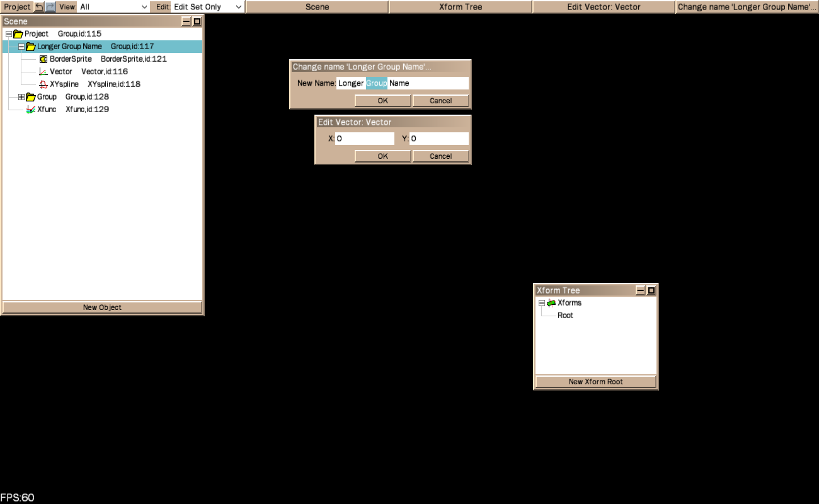Collapse the Longer Group Name node
Viewport: 819px width, 504px height.
(21, 47)
